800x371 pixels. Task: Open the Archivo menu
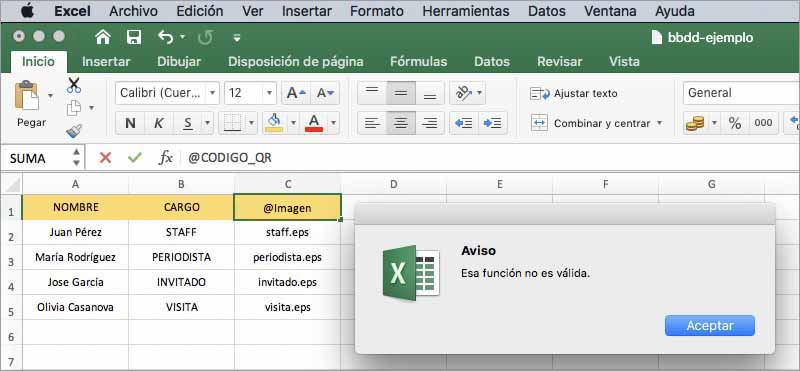pyautogui.click(x=134, y=11)
